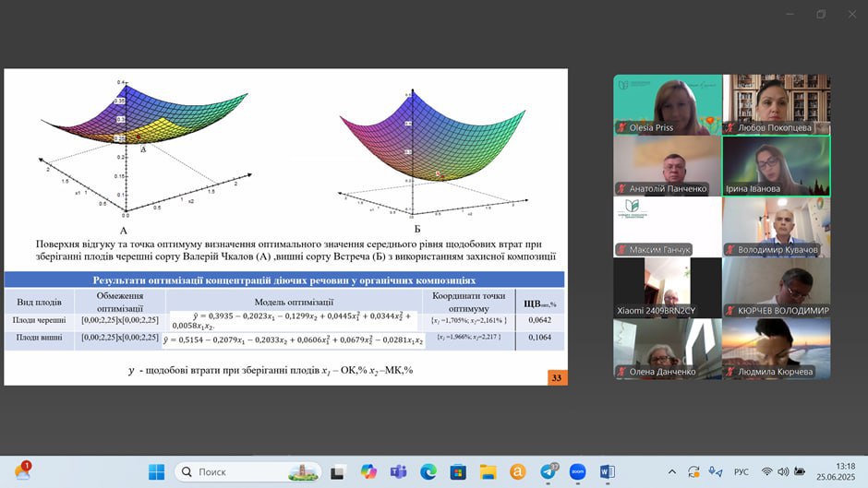Click the Поиск taskbar search box
Viewport: 868px width, 488px height.
coord(248,472)
